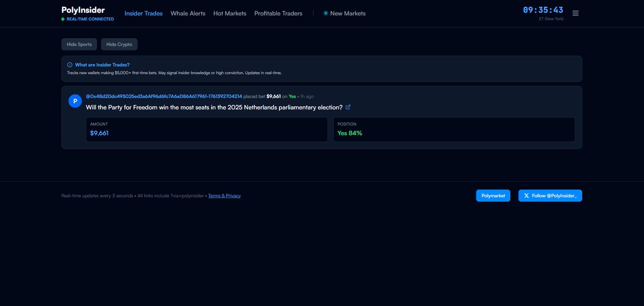Viewport: 644px width, 306px height.
Task: Click the green real-time connected indicator
Action: pos(63,19)
